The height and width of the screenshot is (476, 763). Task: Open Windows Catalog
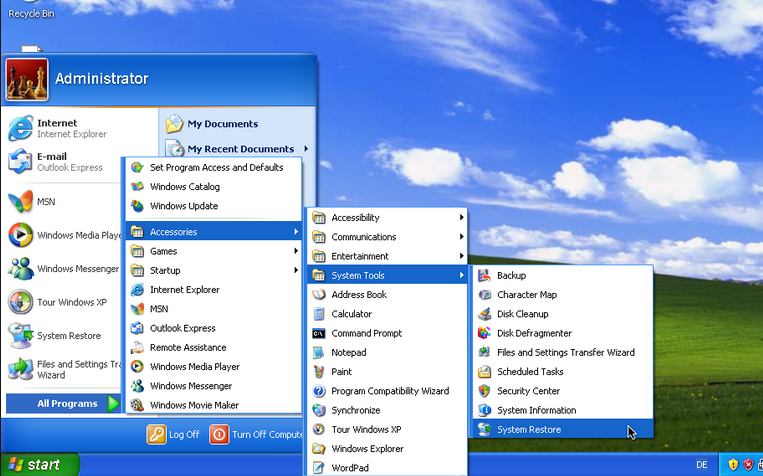tap(214, 187)
